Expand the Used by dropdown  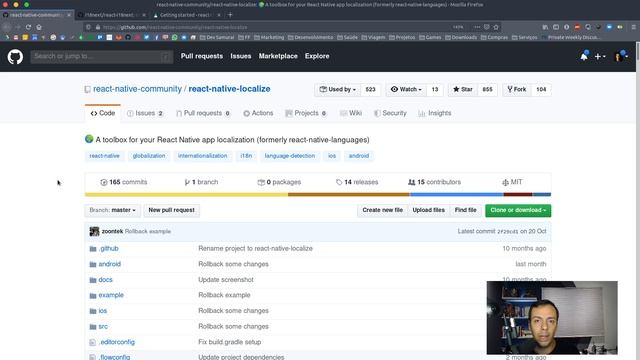point(338,89)
